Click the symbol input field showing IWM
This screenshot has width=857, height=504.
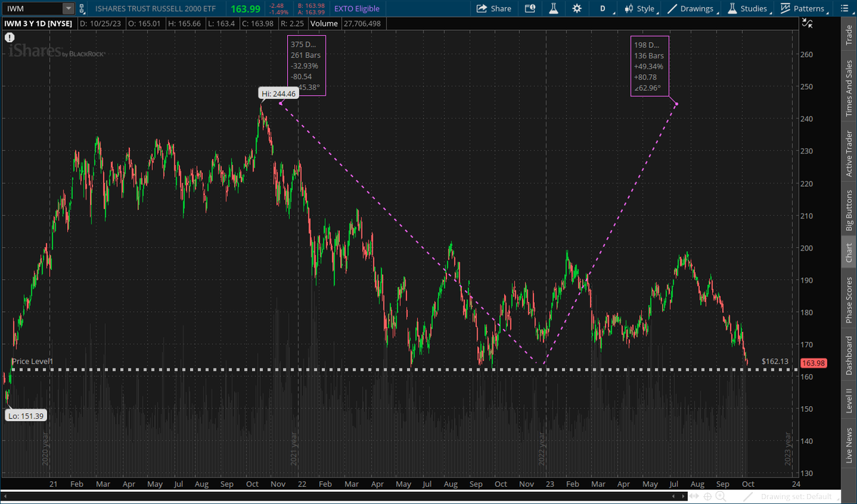[33, 9]
